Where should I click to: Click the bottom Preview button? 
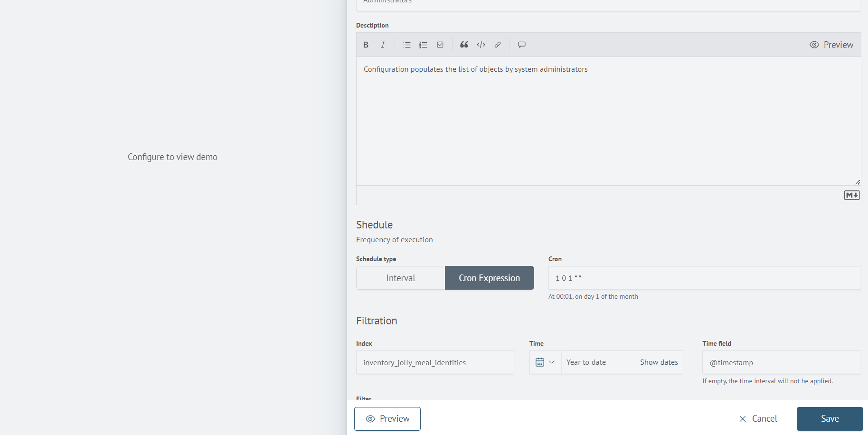coord(387,419)
